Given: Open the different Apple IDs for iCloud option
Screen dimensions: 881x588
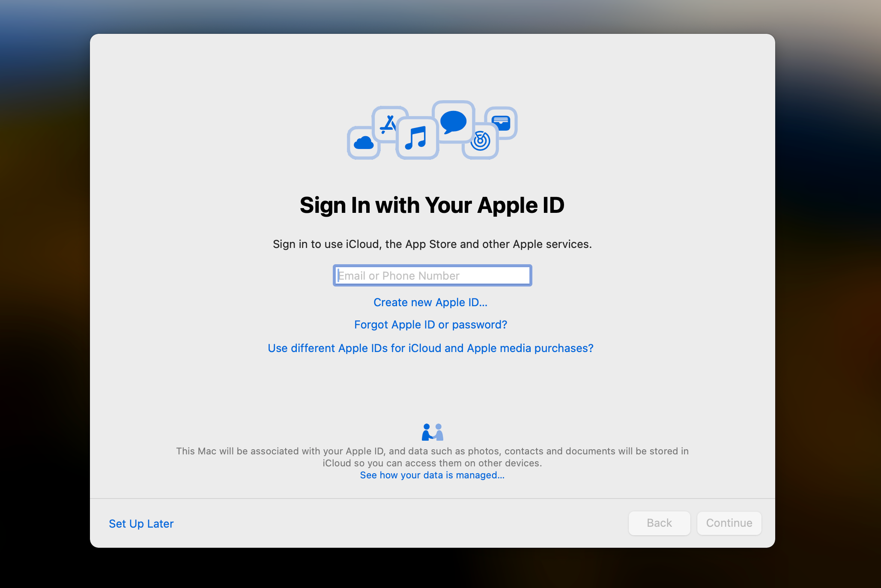Looking at the screenshot, I should 430,348.
